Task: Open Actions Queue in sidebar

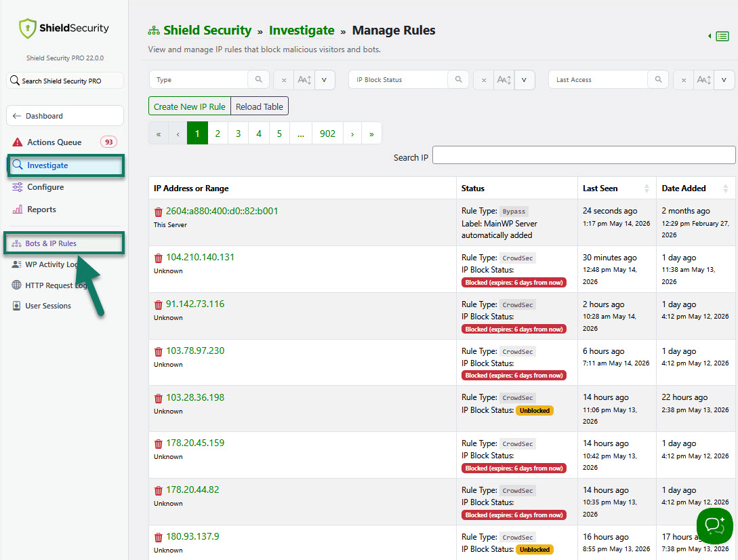Action: point(54,142)
